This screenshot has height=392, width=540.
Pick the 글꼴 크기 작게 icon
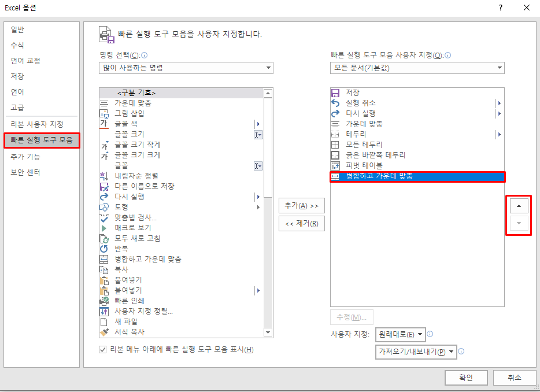(104, 145)
